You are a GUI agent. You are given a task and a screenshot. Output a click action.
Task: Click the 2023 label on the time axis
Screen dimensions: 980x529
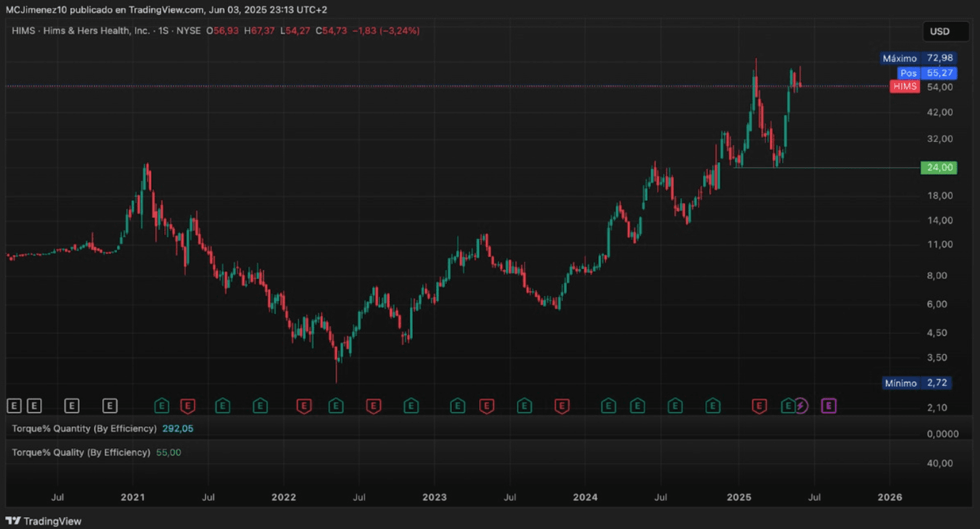coord(434,498)
